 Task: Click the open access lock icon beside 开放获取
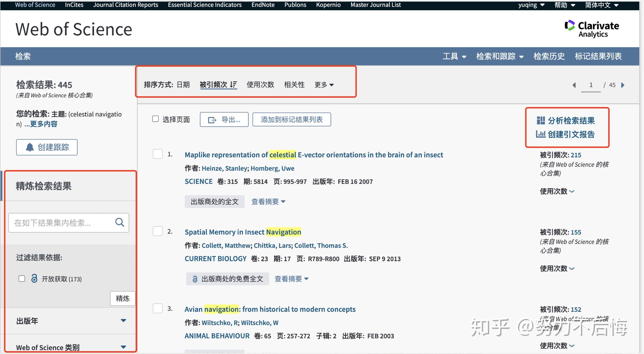[x=34, y=278]
